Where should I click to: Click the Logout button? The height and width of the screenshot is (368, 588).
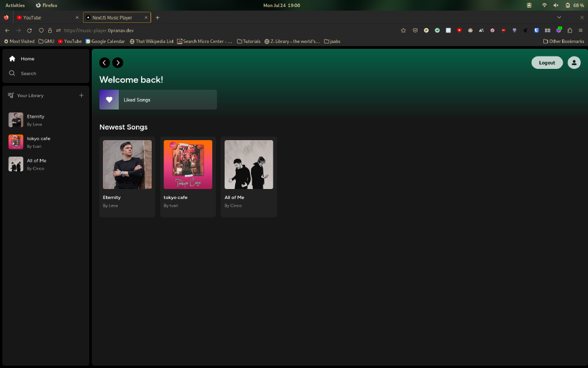(x=547, y=62)
